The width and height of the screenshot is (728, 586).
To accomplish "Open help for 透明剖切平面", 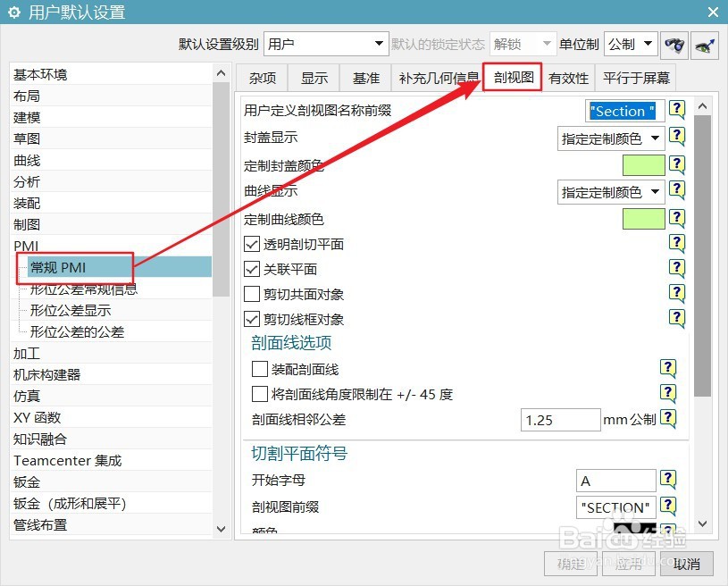I will [677, 243].
